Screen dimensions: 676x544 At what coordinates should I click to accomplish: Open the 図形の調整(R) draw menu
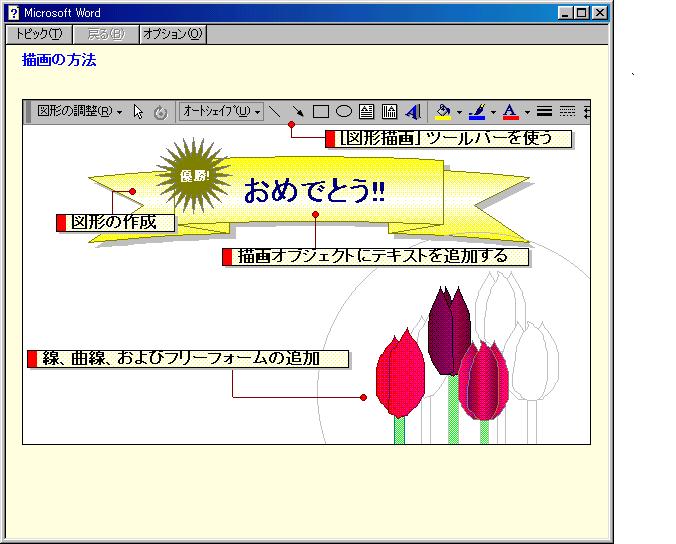click(x=80, y=112)
